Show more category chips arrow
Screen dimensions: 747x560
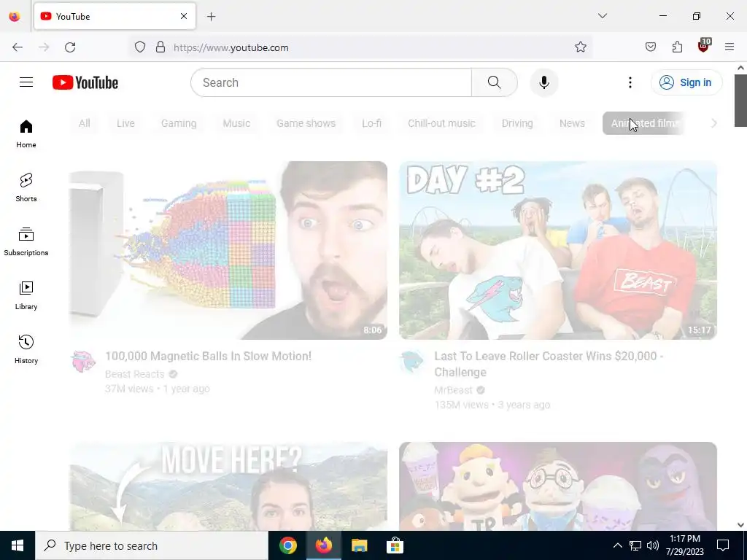[713, 123]
